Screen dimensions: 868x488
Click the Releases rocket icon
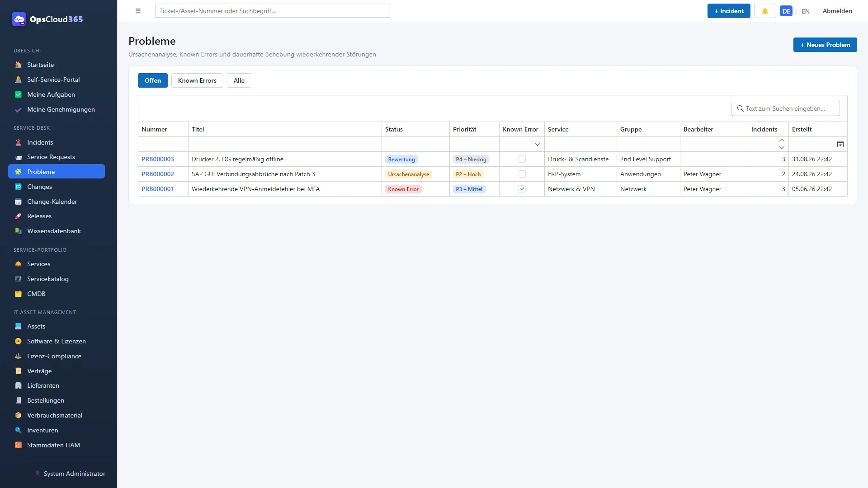coord(18,216)
